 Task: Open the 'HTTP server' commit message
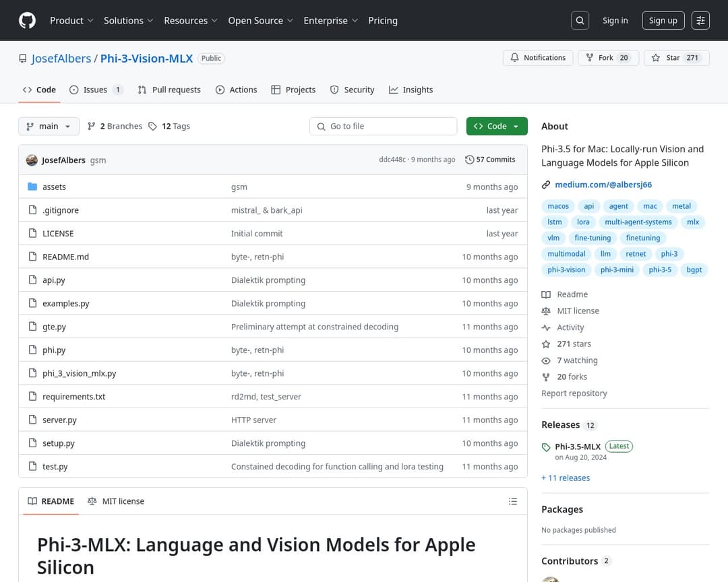[x=253, y=420]
